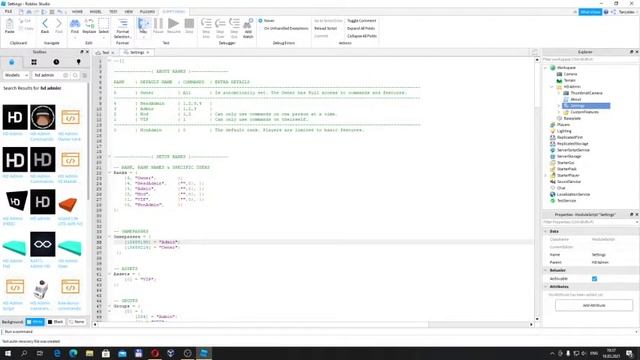This screenshot has width=640, height=360.
Task: Collapse the HD Admin model node
Action: (x=552, y=87)
